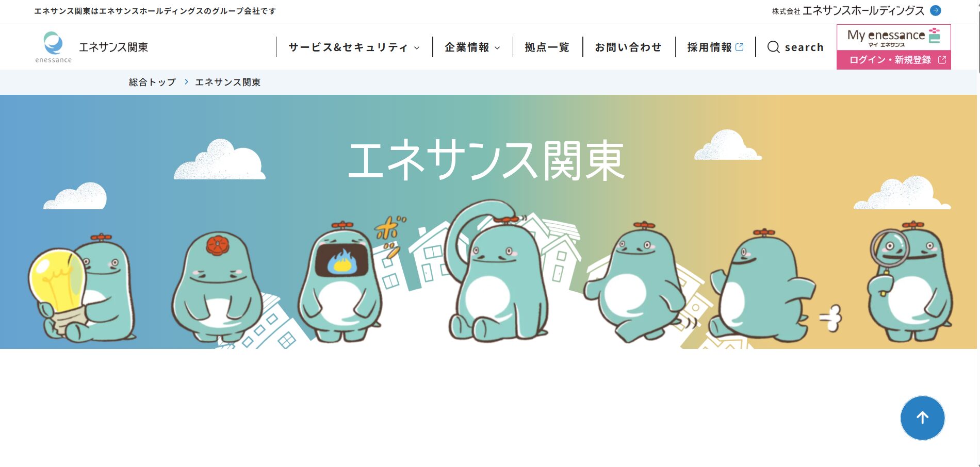Click the chevron arrow beside サービス&セキュリティ
The width and height of the screenshot is (980, 467).
417,48
